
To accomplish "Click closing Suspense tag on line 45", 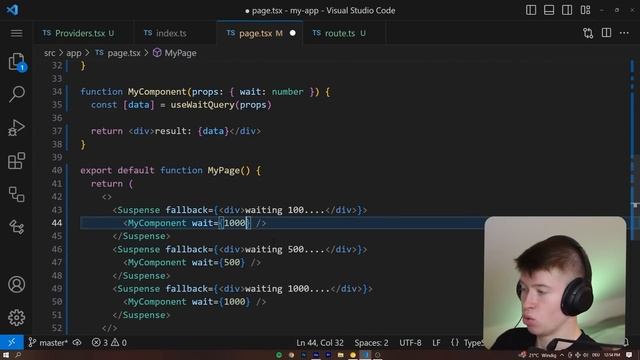I will pos(141,236).
